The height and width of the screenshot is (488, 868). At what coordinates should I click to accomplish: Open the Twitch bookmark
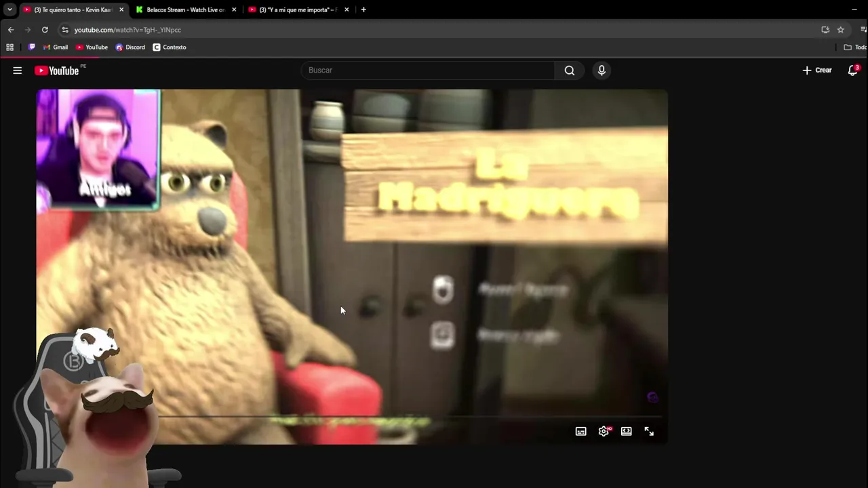[32, 47]
